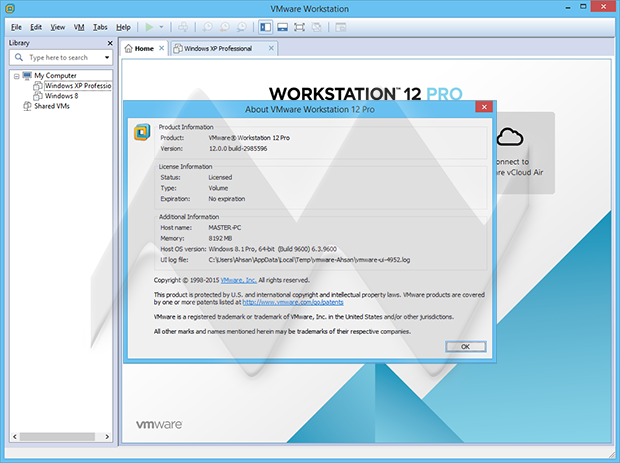The image size is (620, 463).
Task: Open the View menu
Action: (x=58, y=27)
